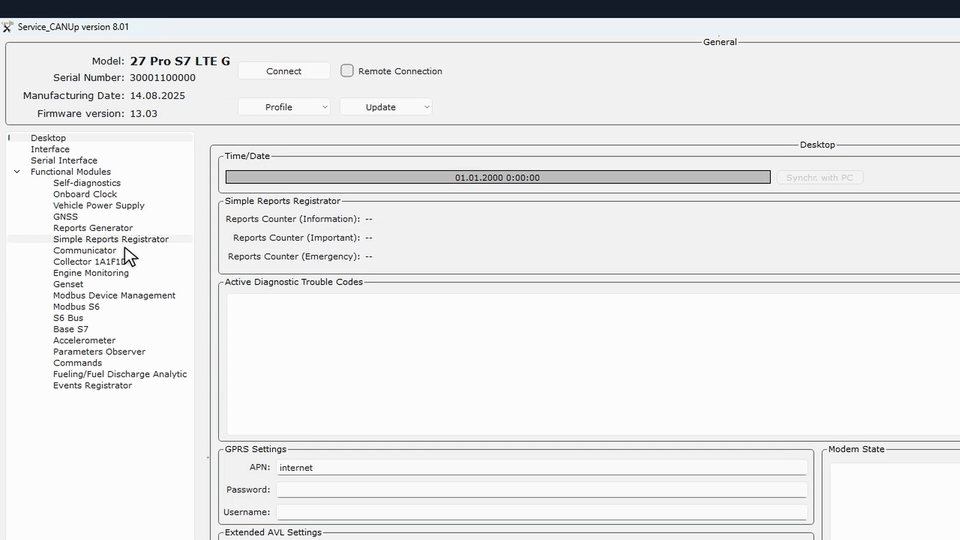Open Serial Interface tree item
Image resolution: width=960 pixels, height=540 pixels.
tap(64, 160)
